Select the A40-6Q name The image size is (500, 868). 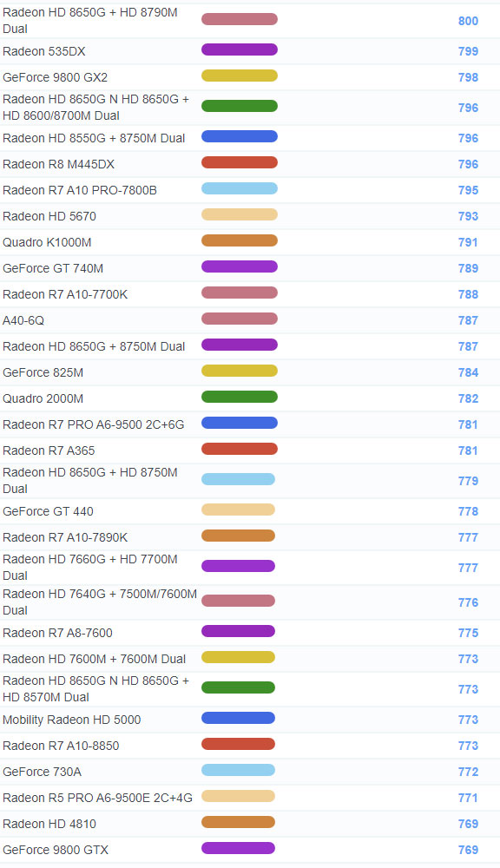pos(23,320)
